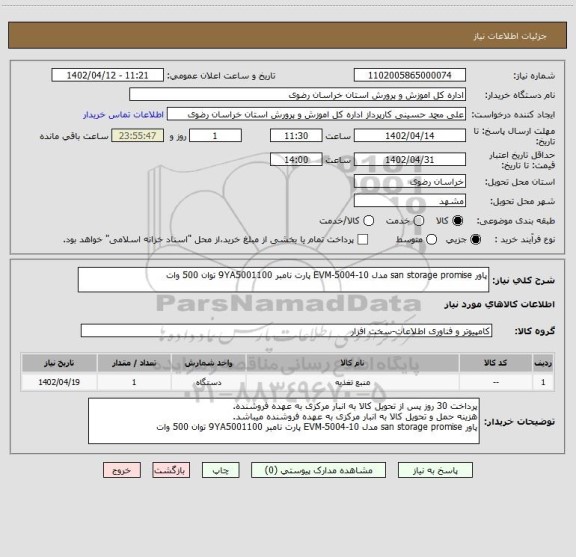The image size is (576, 557).
Task: Click the request creator name field
Action: point(316,115)
